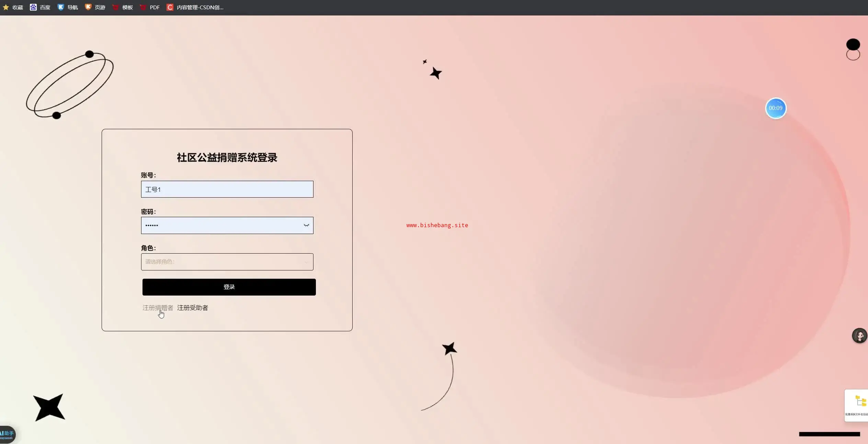Viewport: 868px width, 444px height.
Task: Open the AI助手 floating button
Action: pos(8,434)
